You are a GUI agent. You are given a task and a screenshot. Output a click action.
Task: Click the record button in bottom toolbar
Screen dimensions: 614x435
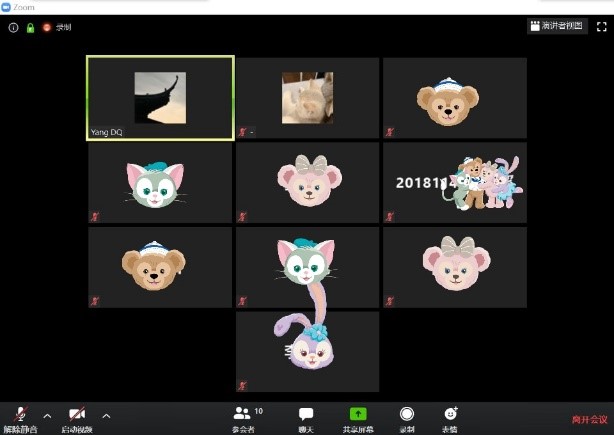tap(407, 417)
